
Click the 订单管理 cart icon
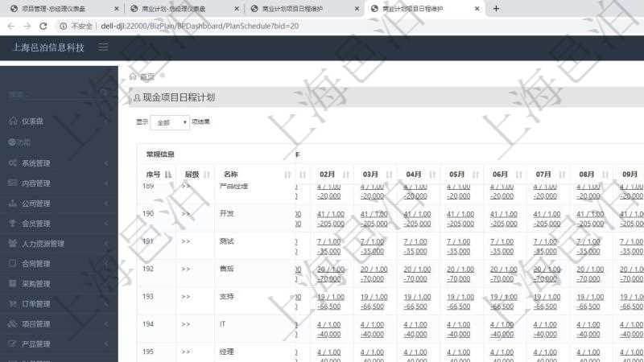pyautogui.click(x=13, y=304)
